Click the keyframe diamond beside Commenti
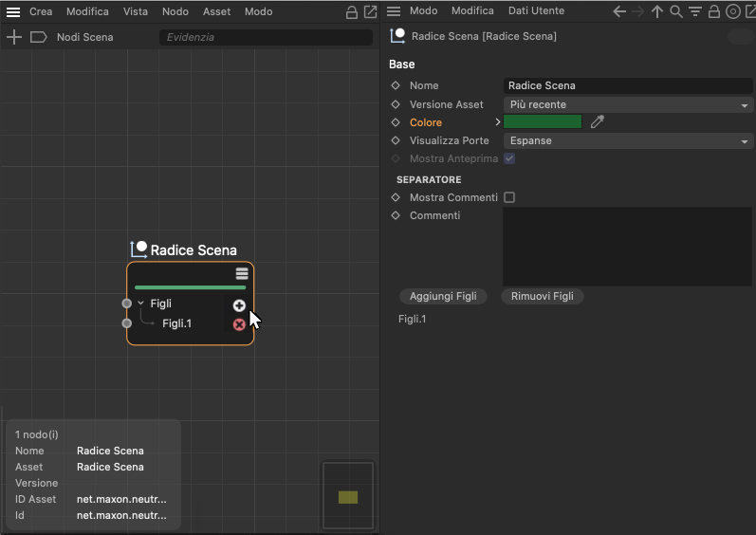Viewport: 756px width, 535px height. (396, 215)
